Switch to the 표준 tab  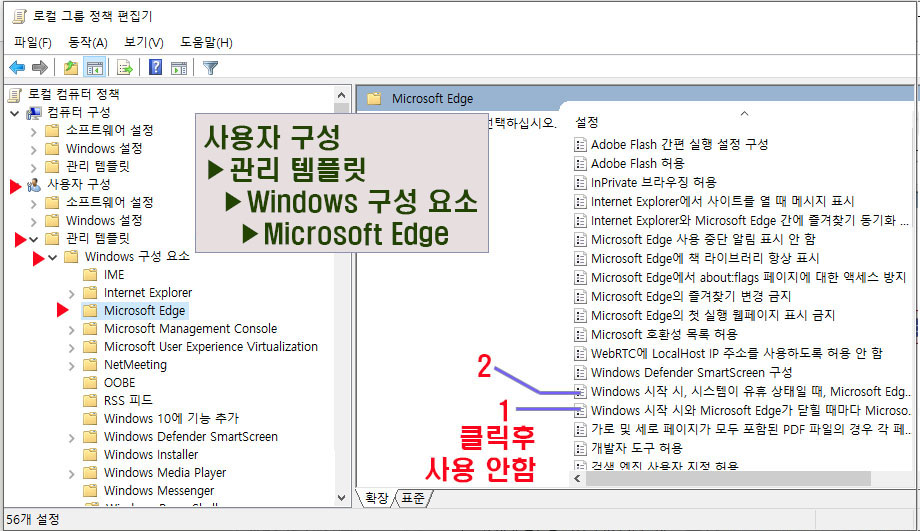click(x=412, y=498)
